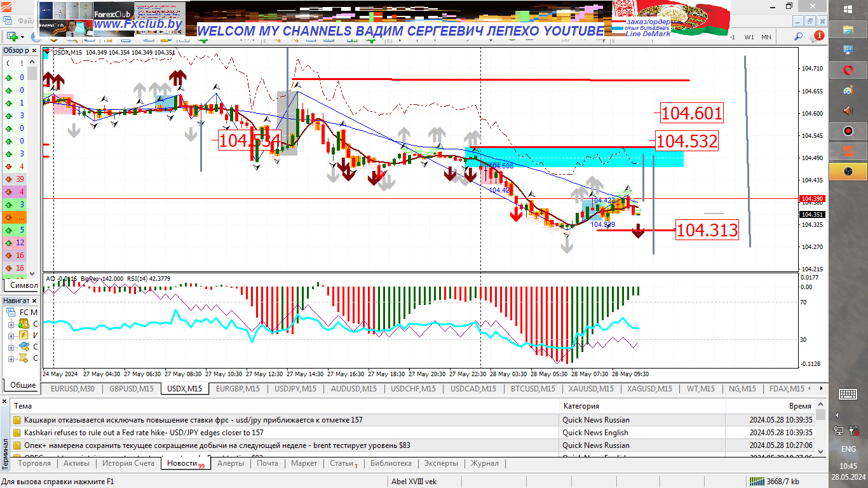Viewport: 868px width, 488px height.
Task: Open the Маркет terminal tab
Action: 304,463
